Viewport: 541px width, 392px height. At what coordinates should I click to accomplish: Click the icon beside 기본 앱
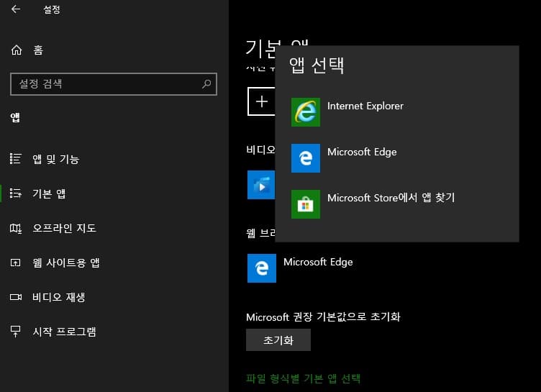(16, 193)
